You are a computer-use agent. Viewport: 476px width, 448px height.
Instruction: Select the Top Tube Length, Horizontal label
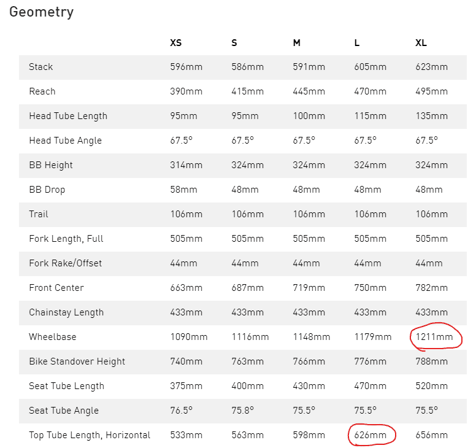tap(90, 435)
